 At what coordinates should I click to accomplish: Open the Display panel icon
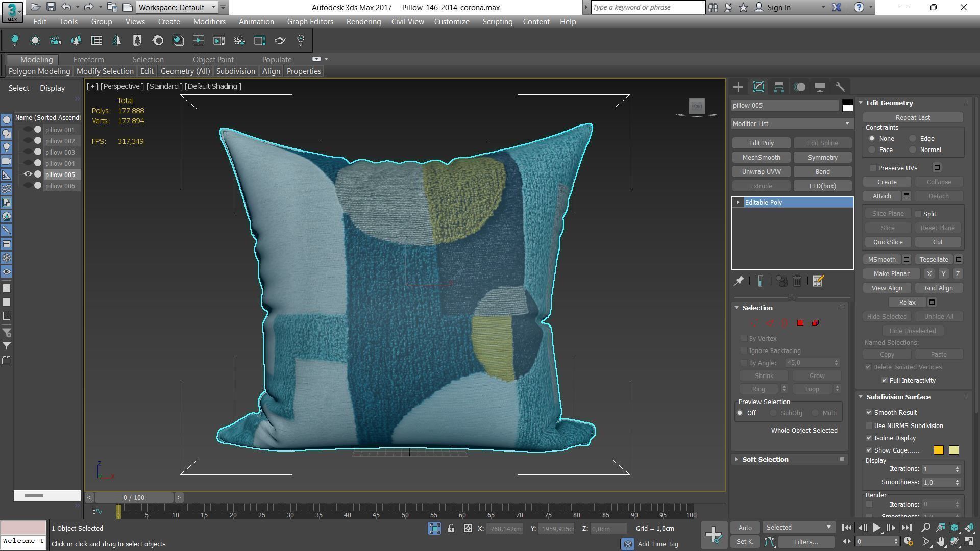point(820,87)
